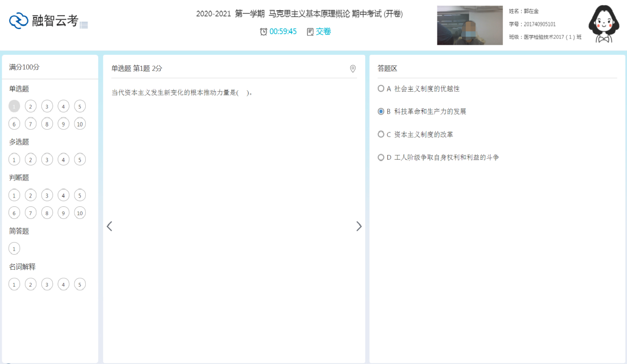Open the list menu icon beside logo
Screen dimensions: 627x364
coord(83,25)
